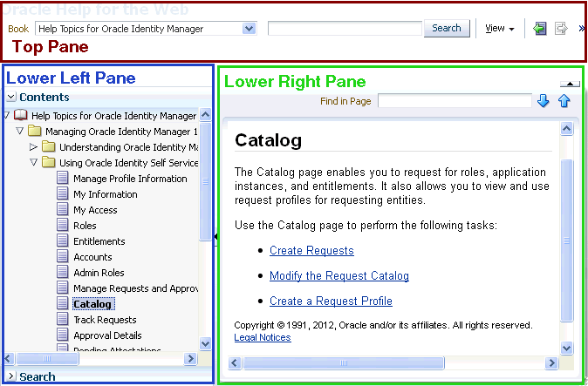Open the Create Requests link
This screenshot has width=588, height=386.
311,250
